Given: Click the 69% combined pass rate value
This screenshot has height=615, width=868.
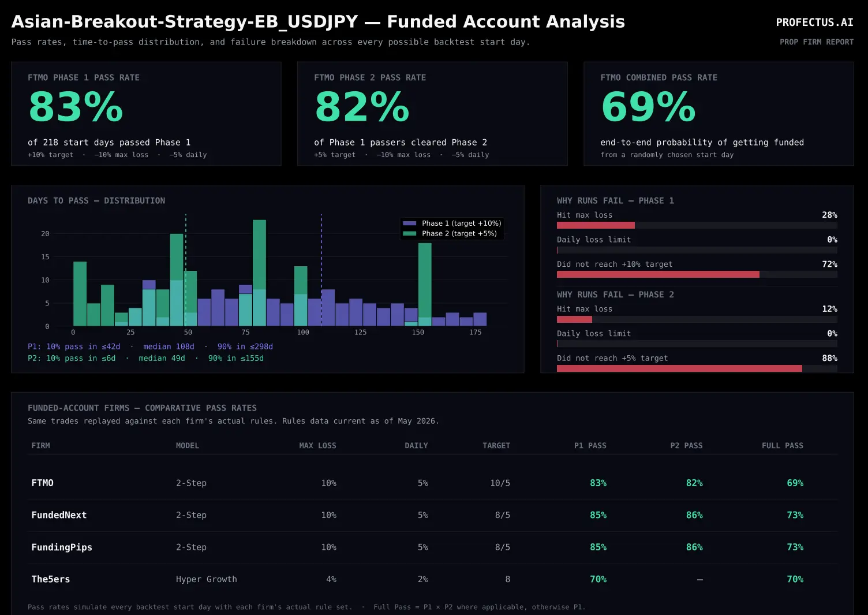Looking at the screenshot, I should [x=648, y=107].
